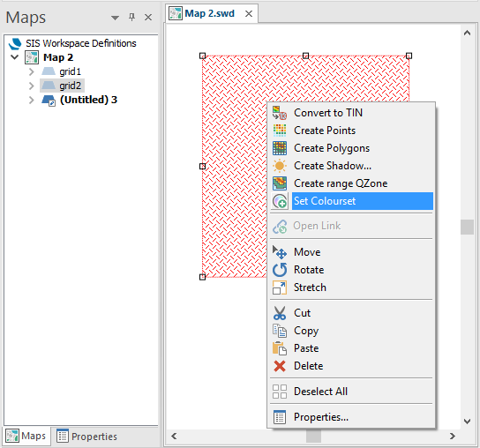Click the Rotate arrow icon

coord(280,270)
